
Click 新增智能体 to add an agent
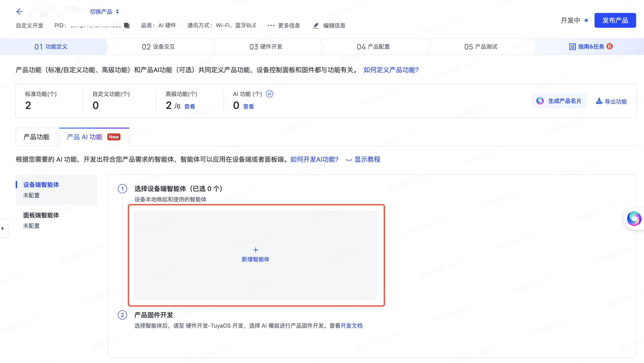[x=255, y=255]
